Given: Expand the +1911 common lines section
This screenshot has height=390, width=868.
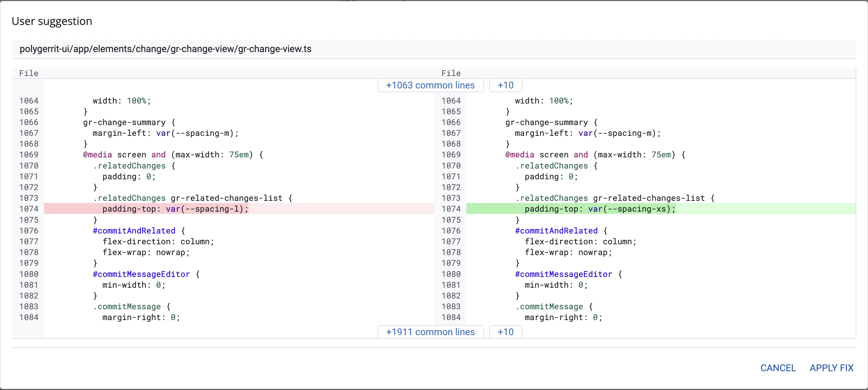Looking at the screenshot, I should coord(430,332).
